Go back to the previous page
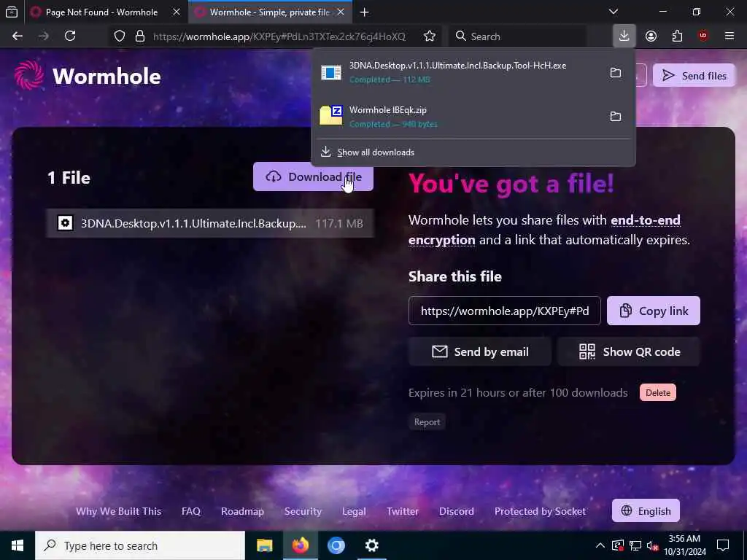 click(18, 36)
